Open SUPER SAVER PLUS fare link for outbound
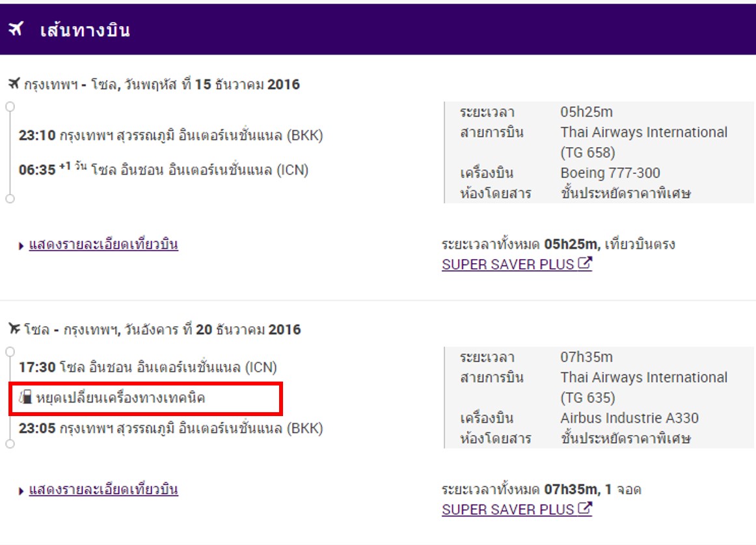The image size is (756, 545). (x=508, y=264)
